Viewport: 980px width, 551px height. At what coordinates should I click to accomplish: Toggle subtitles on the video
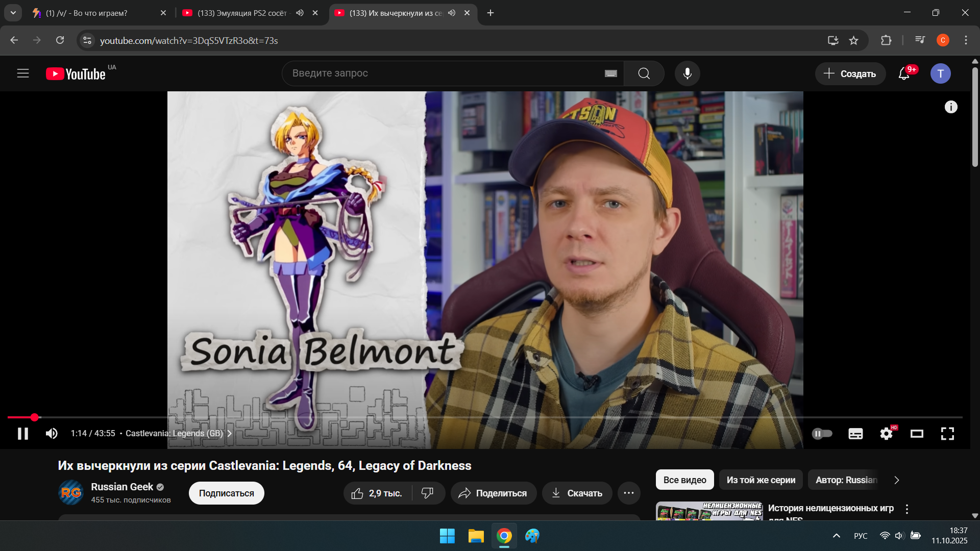pyautogui.click(x=855, y=434)
